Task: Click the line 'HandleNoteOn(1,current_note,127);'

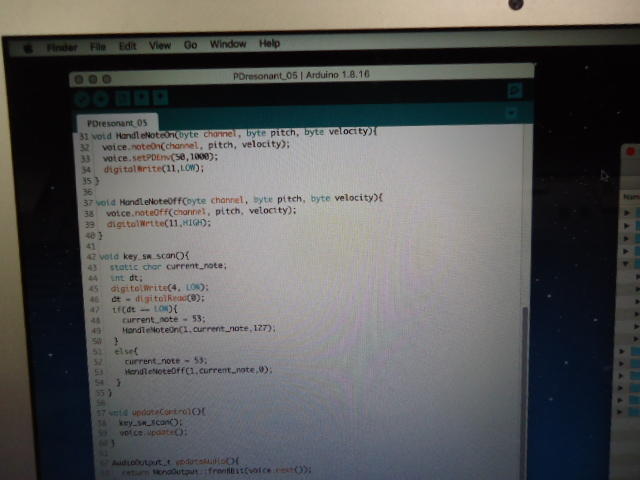Action: click(x=199, y=329)
